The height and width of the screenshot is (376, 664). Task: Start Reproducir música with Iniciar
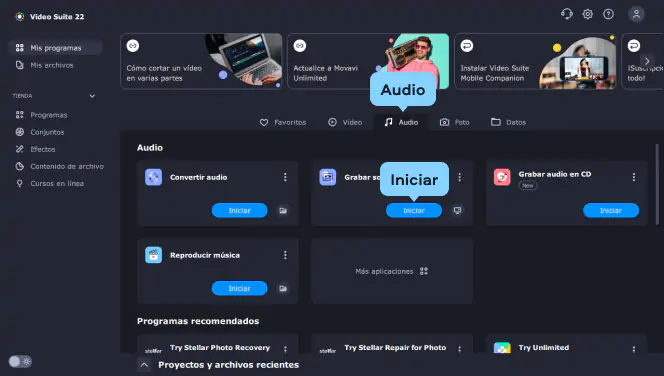240,288
